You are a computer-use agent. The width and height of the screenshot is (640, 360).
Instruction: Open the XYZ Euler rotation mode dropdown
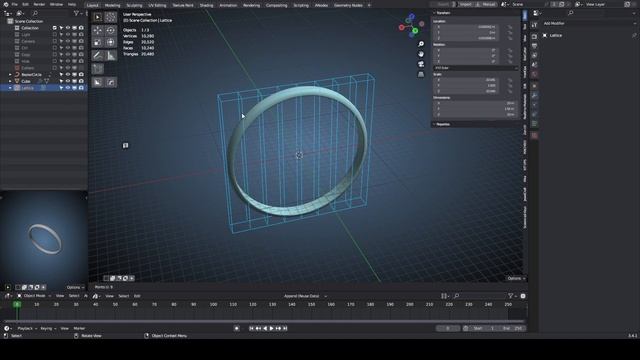tap(476, 68)
